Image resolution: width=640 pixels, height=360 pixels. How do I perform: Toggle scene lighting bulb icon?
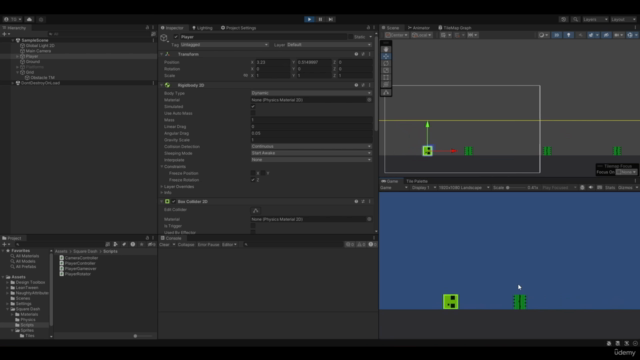pos(569,35)
